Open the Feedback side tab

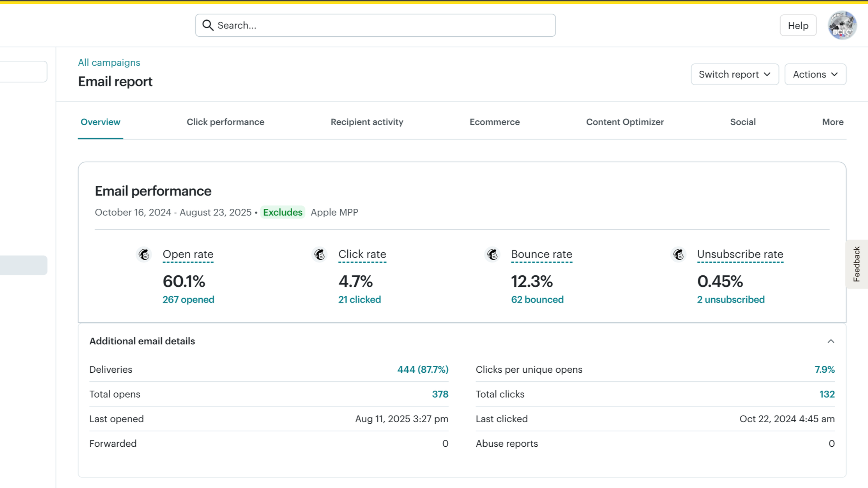(856, 264)
